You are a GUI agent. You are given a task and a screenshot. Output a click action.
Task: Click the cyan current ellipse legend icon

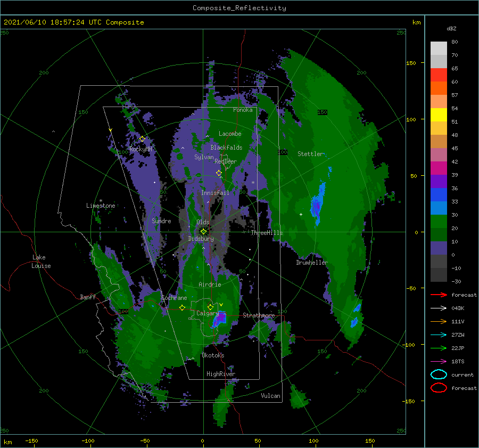coord(439,374)
